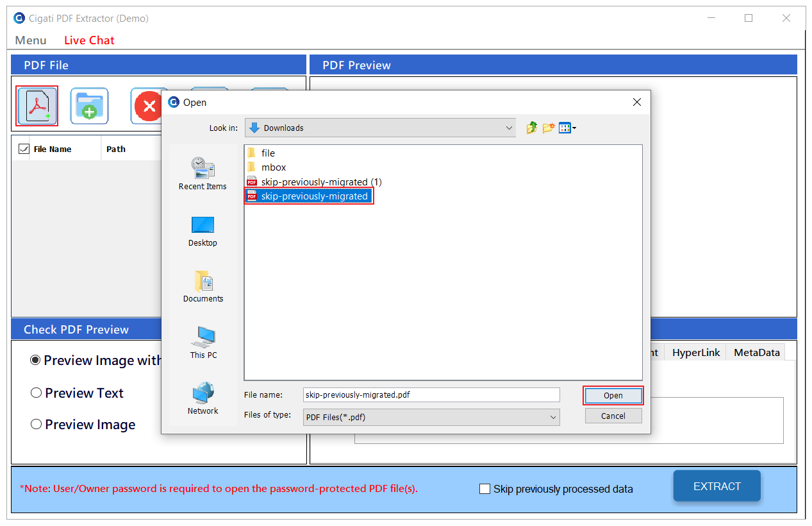Click the red Remove file icon
This screenshot has width=812, height=526.
point(148,106)
